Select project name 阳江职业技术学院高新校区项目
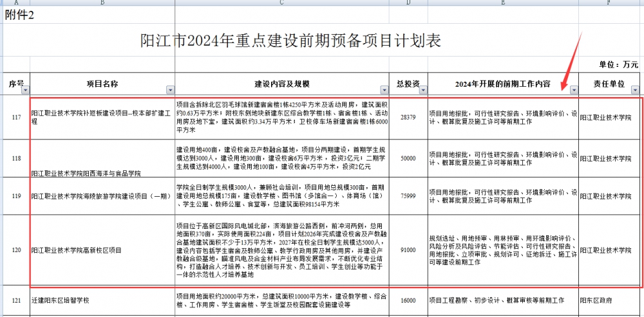Viewport: 644px width, 317px height. pos(102,249)
